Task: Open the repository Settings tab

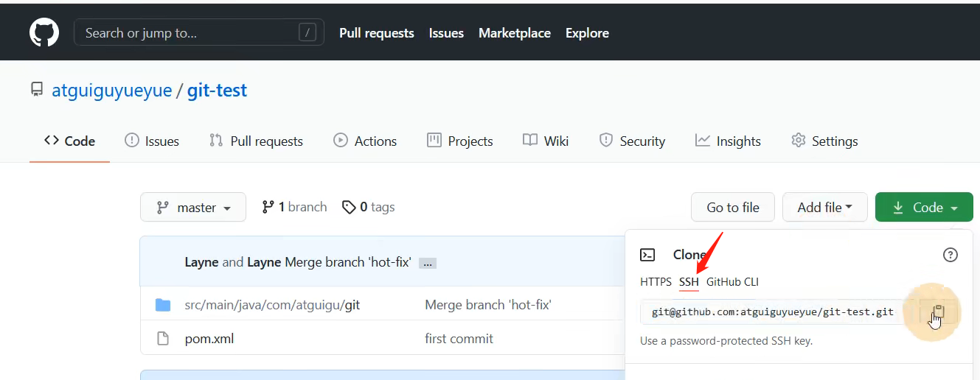Action: coord(824,141)
